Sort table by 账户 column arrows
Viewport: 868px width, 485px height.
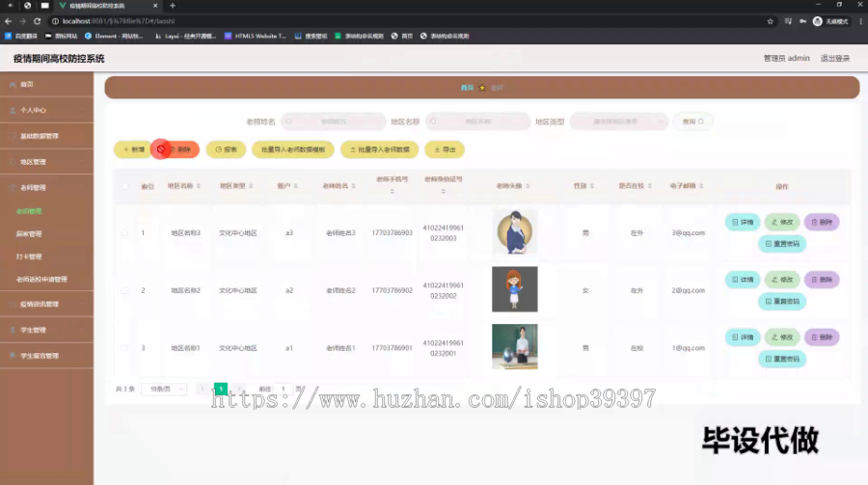296,186
